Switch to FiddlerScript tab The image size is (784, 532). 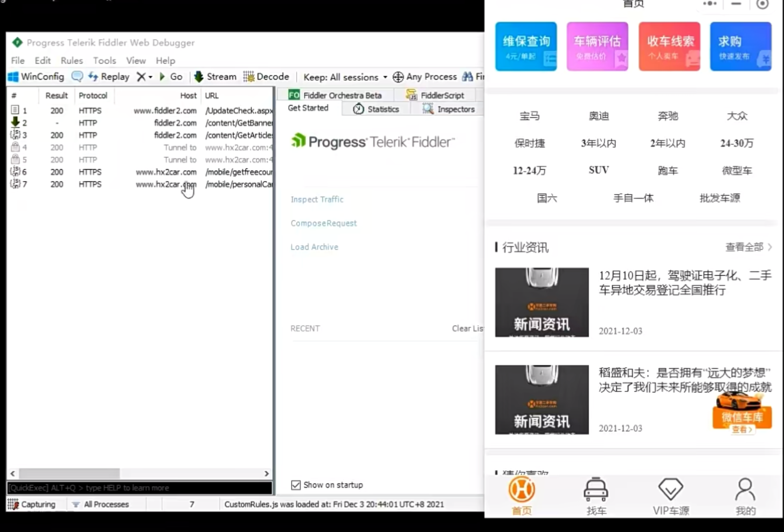tap(435, 95)
